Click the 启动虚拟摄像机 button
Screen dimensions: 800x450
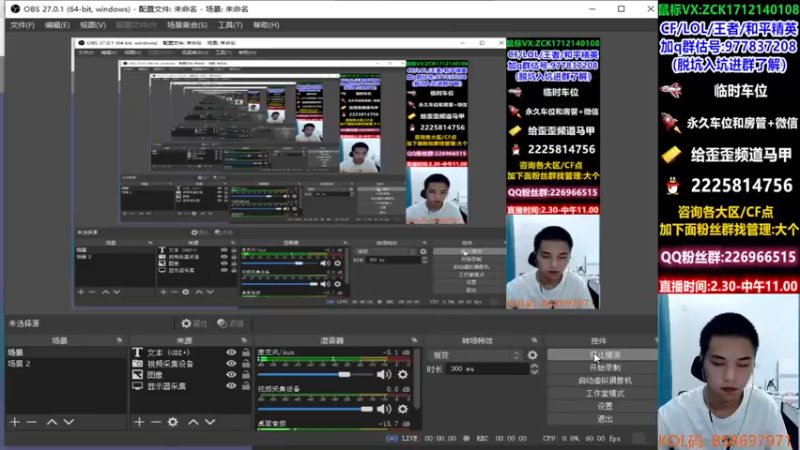(x=604, y=380)
